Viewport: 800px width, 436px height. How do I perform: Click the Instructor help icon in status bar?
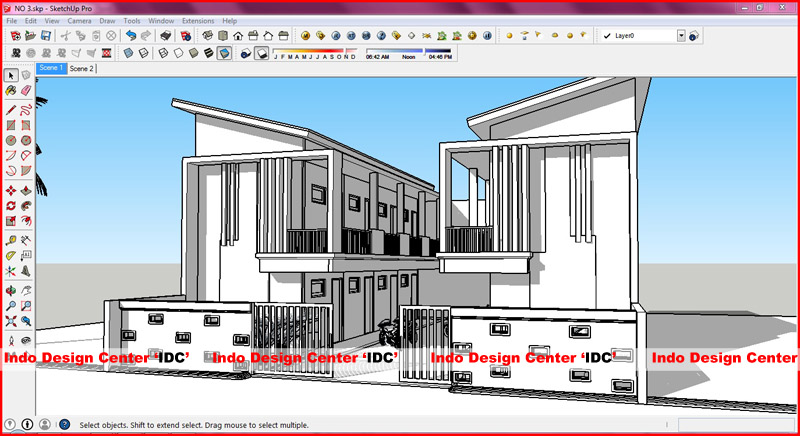(64, 424)
